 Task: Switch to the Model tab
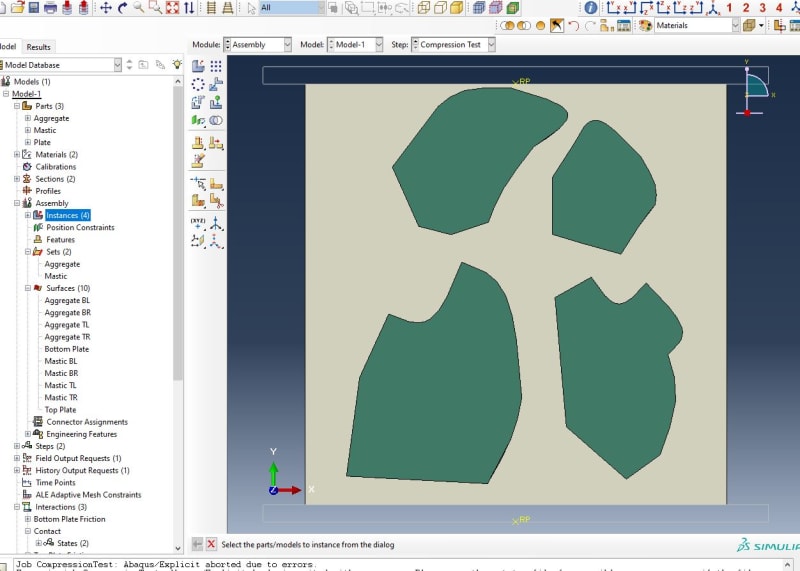click(x=9, y=46)
